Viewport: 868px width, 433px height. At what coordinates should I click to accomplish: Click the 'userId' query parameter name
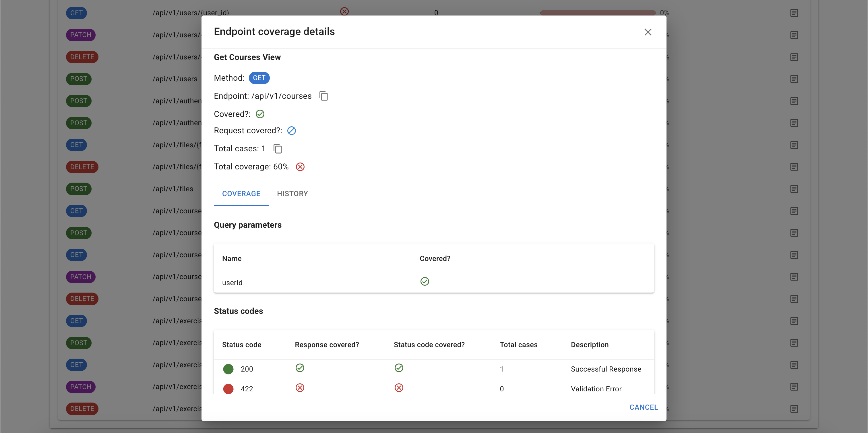point(232,283)
